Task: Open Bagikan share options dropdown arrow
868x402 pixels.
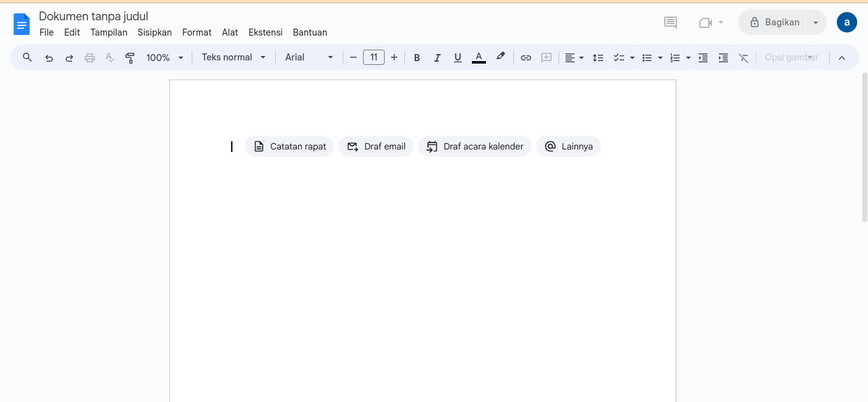Action: tap(816, 22)
